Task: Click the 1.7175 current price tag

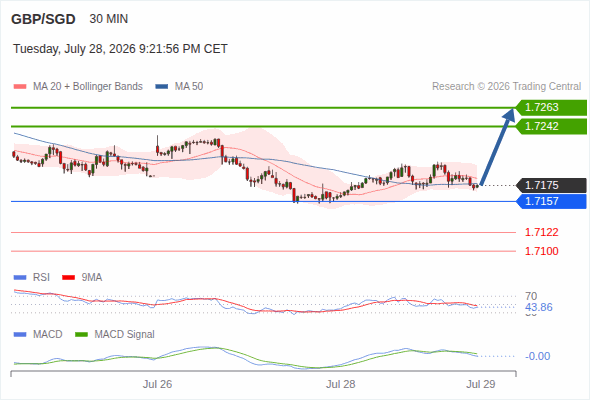Action: [551, 186]
